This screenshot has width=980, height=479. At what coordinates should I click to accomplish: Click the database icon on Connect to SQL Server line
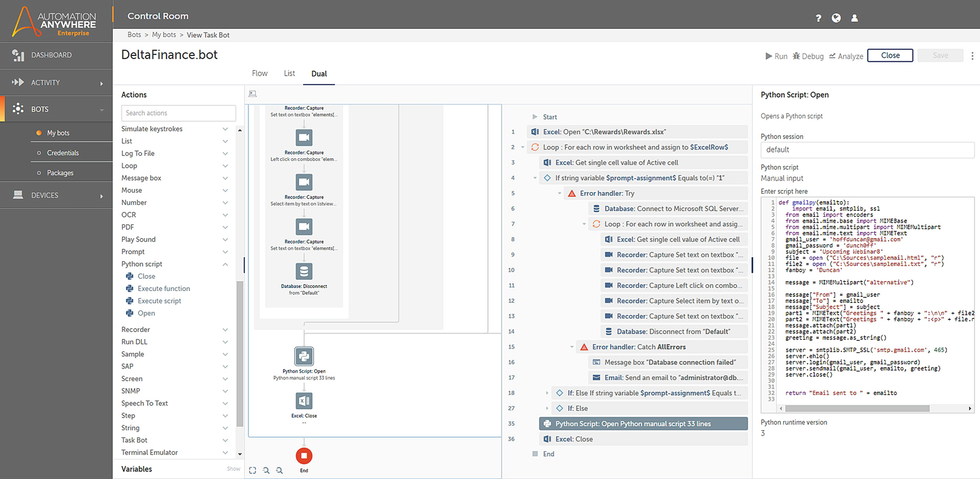pos(596,208)
